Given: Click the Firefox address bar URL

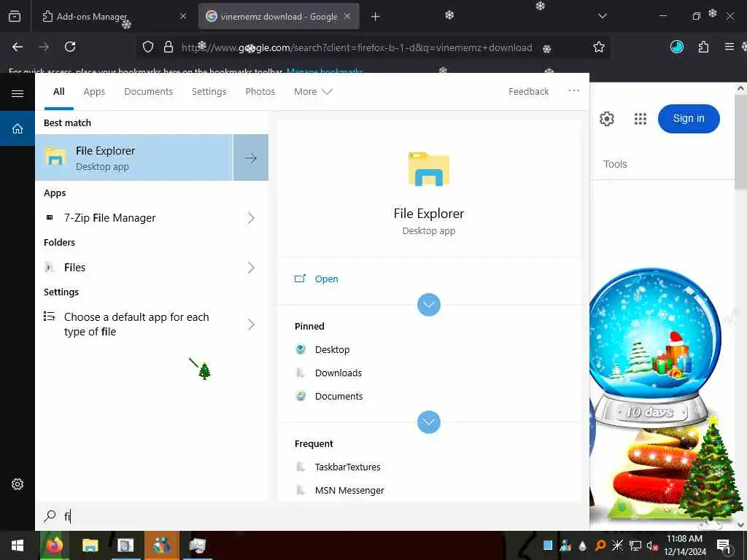Looking at the screenshot, I should pyautogui.click(x=357, y=47).
